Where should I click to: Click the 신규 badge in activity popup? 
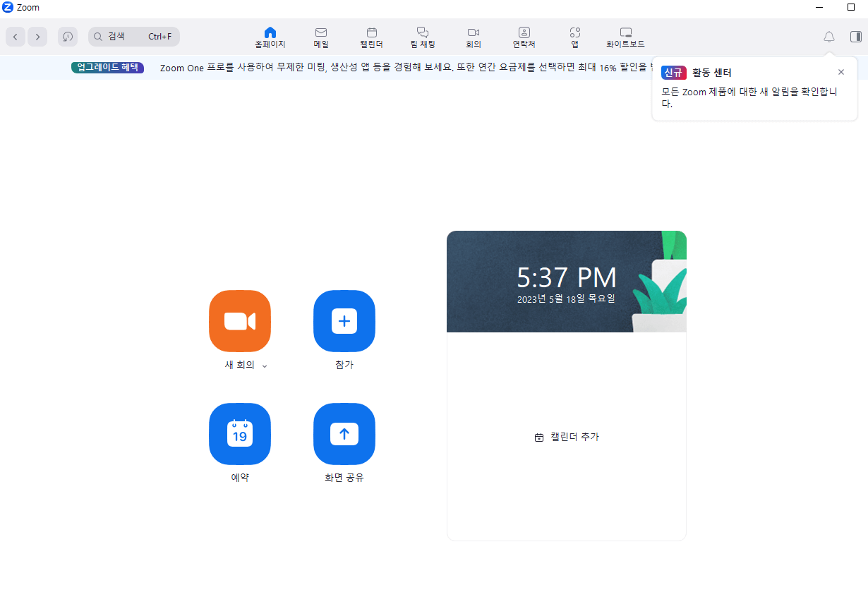[x=674, y=72]
